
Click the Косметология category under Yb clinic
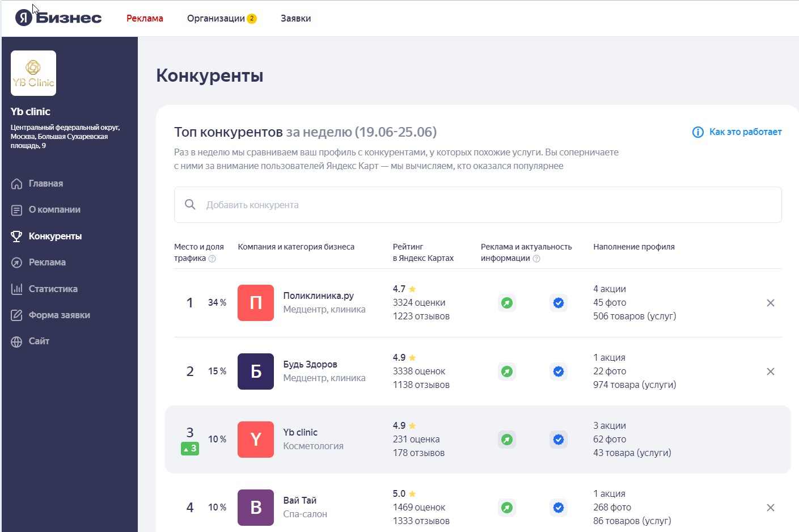click(x=313, y=446)
